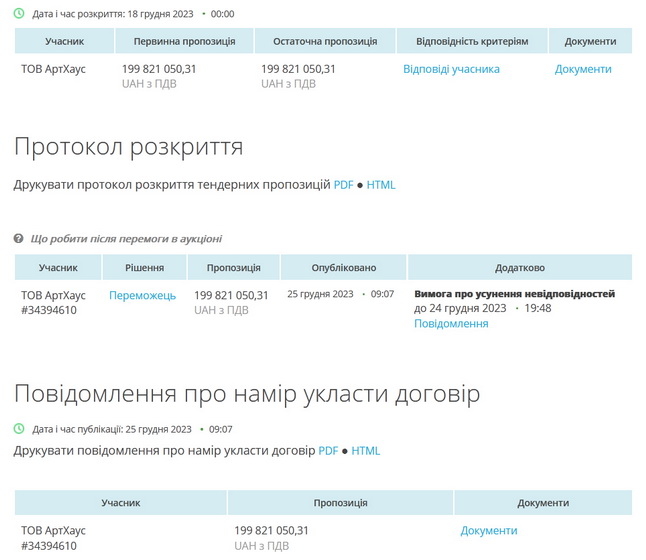Click the 'Переможець' decision link
646x560 pixels.
(x=142, y=295)
